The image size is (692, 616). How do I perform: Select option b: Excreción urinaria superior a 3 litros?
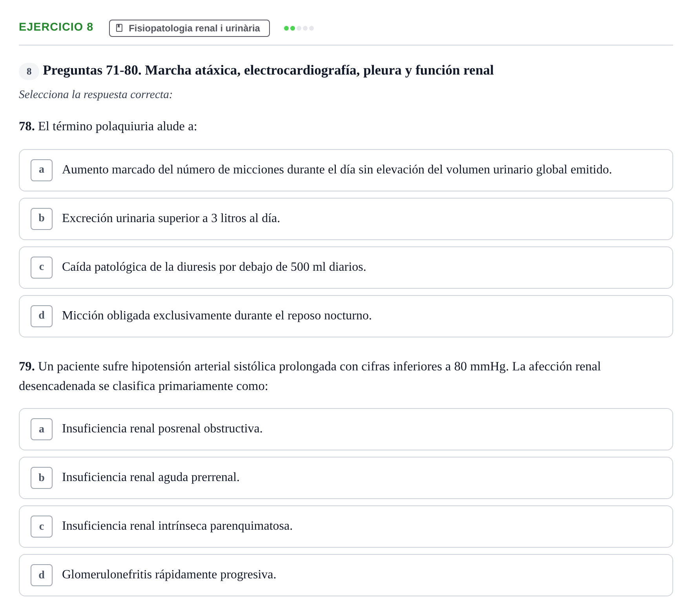coord(346,219)
